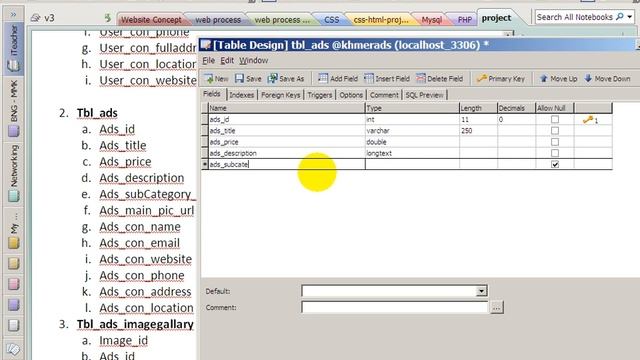This screenshot has height=360, width=640.
Task: Open the PHP section tab
Action: point(464,20)
